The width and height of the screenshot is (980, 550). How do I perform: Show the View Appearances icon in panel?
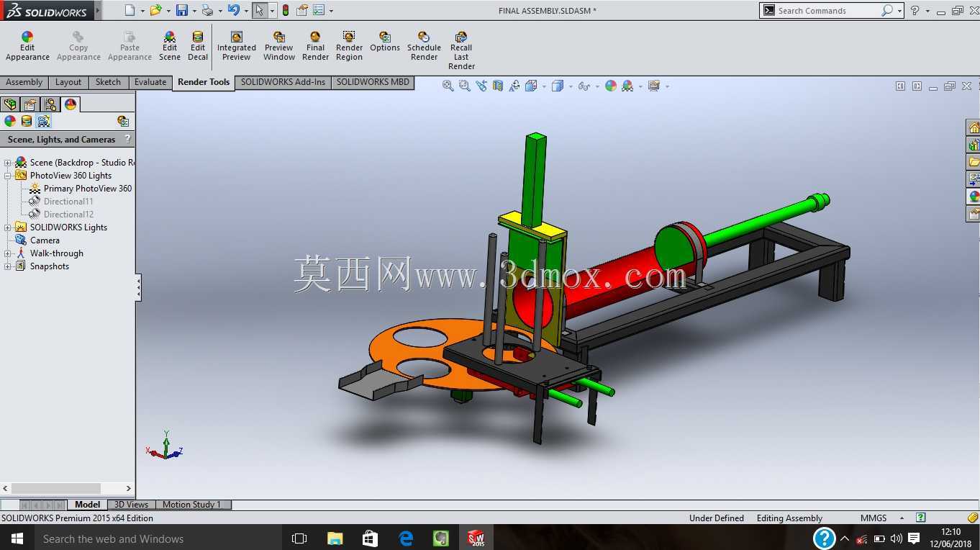pyautogui.click(x=10, y=121)
